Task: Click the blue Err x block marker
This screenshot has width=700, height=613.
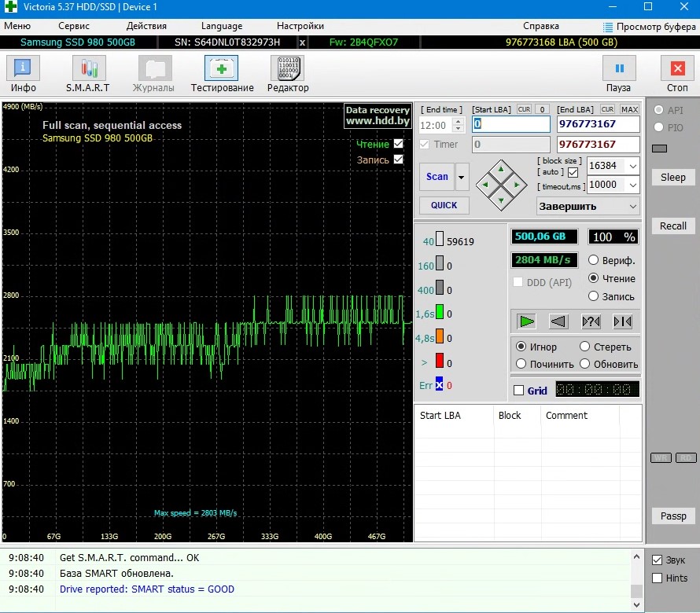Action: 440,384
